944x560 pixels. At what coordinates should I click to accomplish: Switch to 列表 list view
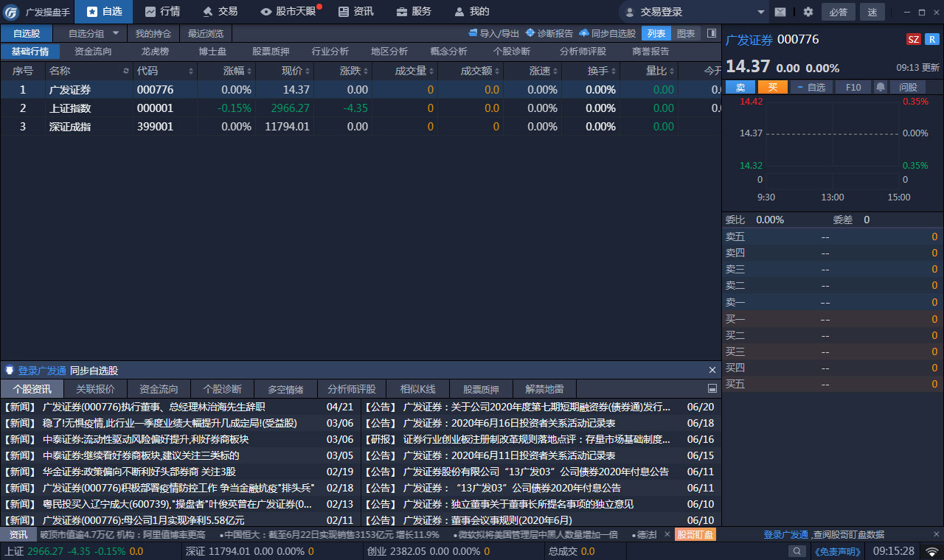[x=656, y=33]
